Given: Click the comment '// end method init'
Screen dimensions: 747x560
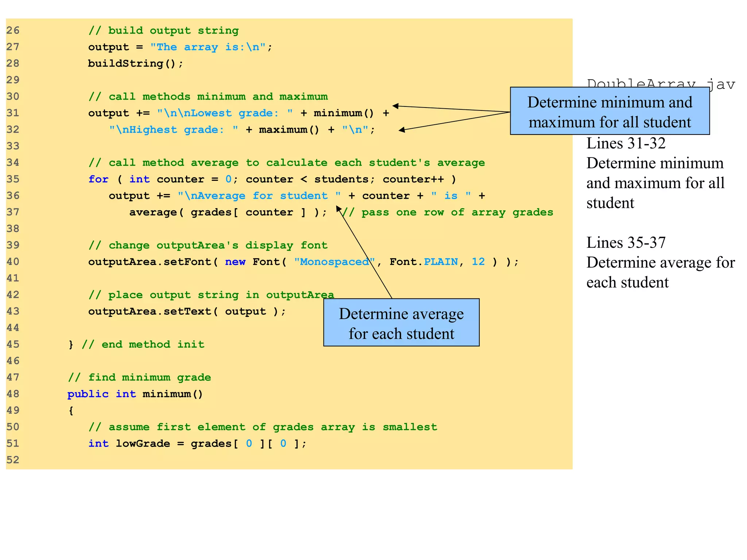Looking at the screenshot, I should point(143,345).
